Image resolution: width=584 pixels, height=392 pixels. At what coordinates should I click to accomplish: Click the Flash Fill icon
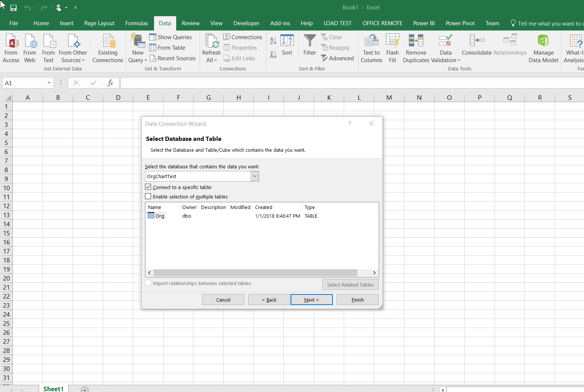coord(392,48)
